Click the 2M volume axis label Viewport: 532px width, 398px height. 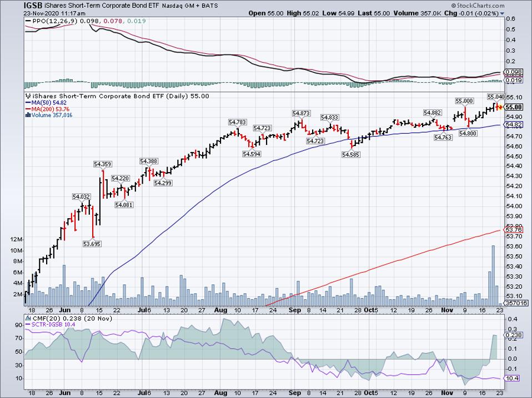[x=17, y=294]
